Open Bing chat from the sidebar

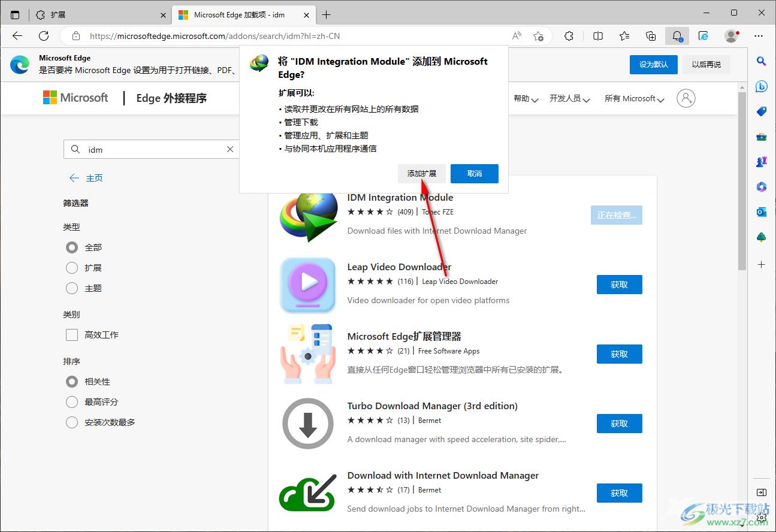pos(761,86)
